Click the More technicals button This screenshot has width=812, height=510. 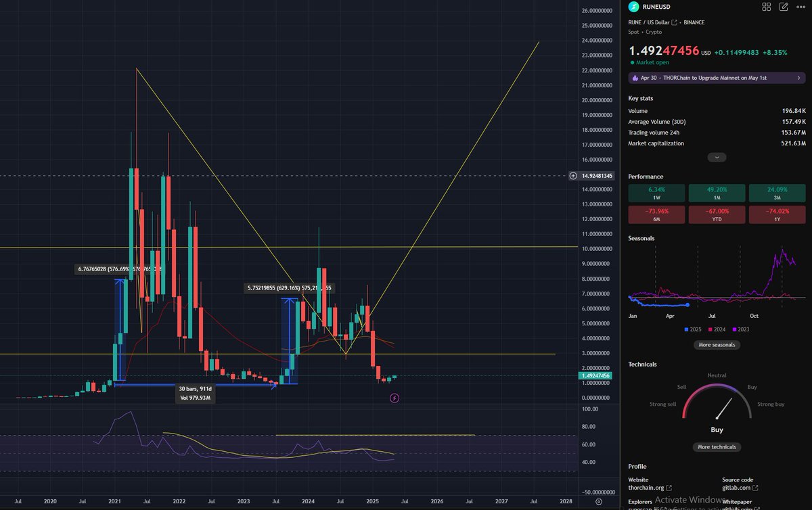[x=717, y=446]
